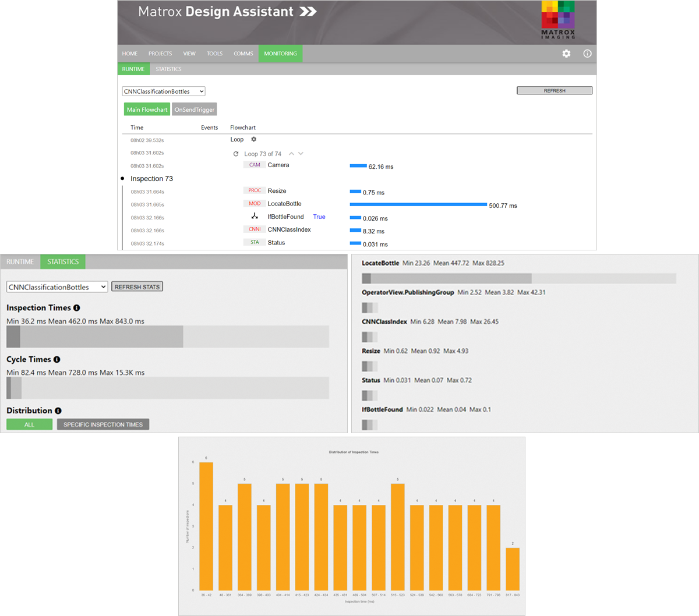Click the True result link for IfBottleFound
This screenshot has width=699, height=616.
click(319, 217)
